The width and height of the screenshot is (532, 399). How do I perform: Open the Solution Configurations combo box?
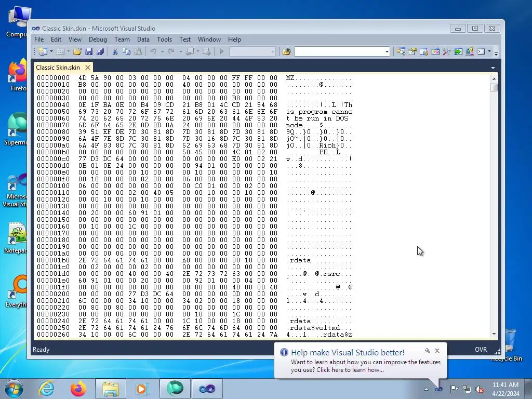point(252,51)
